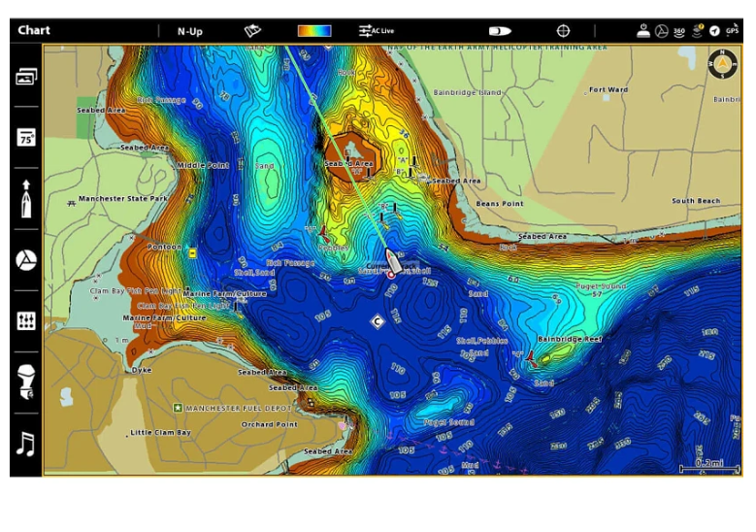
Task: Click the crosshair target icon in top bar
Action: 563,31
